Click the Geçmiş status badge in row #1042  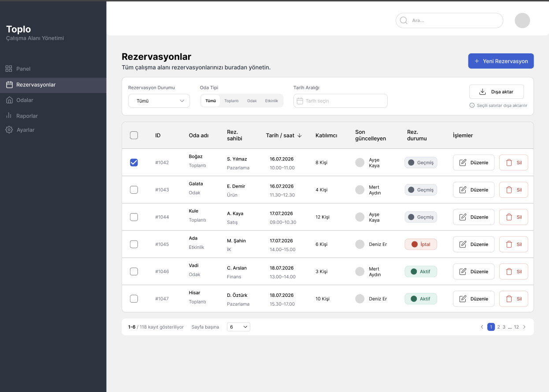[x=421, y=163]
